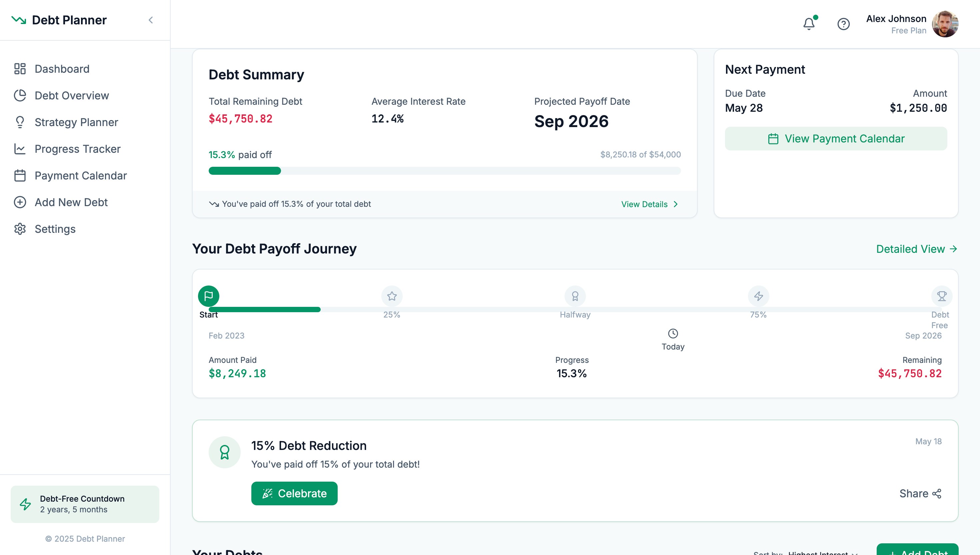
Task: Collapse the sidebar with the chevron
Action: click(151, 20)
